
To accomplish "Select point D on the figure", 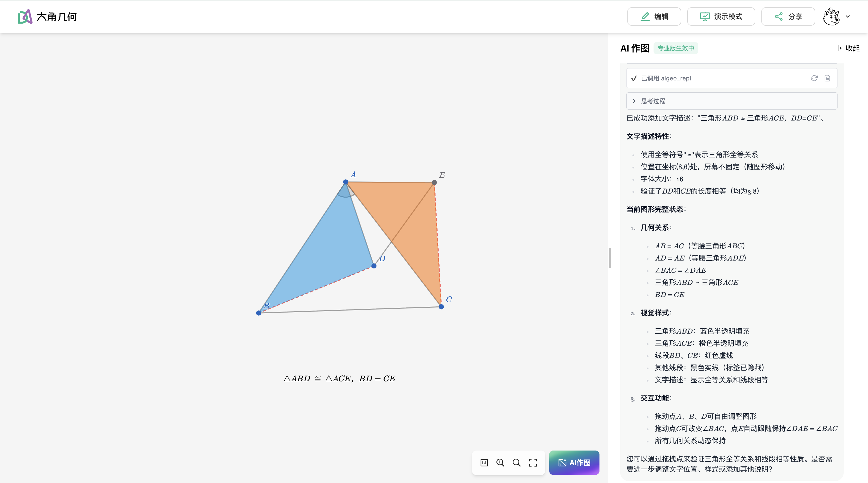I will point(374,266).
